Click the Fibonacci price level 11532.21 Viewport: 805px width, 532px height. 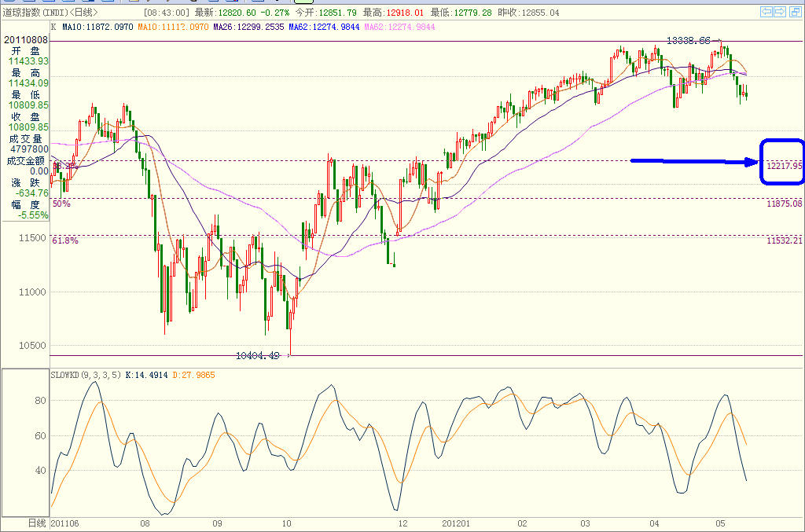pos(784,240)
